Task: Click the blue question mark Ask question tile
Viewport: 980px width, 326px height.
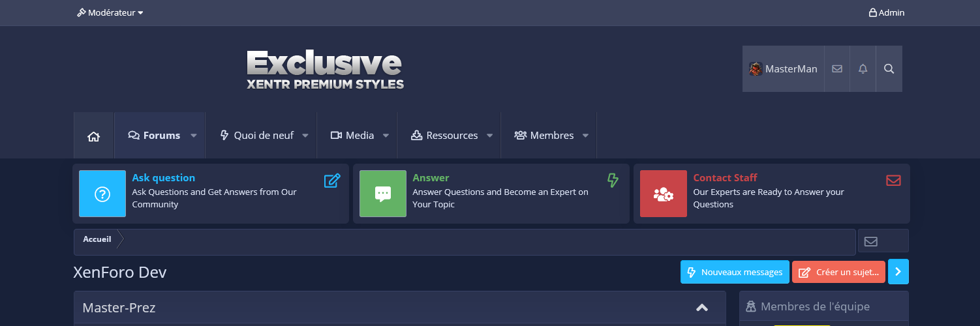Action: click(102, 194)
